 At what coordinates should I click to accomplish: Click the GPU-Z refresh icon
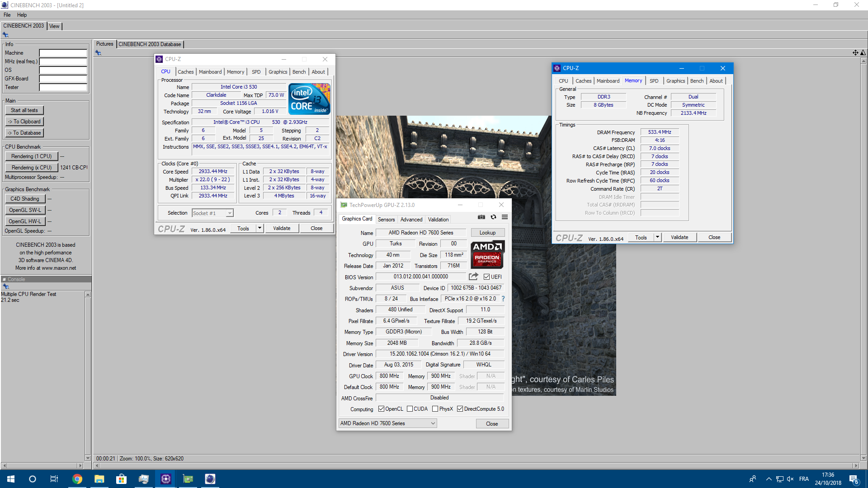click(x=493, y=217)
